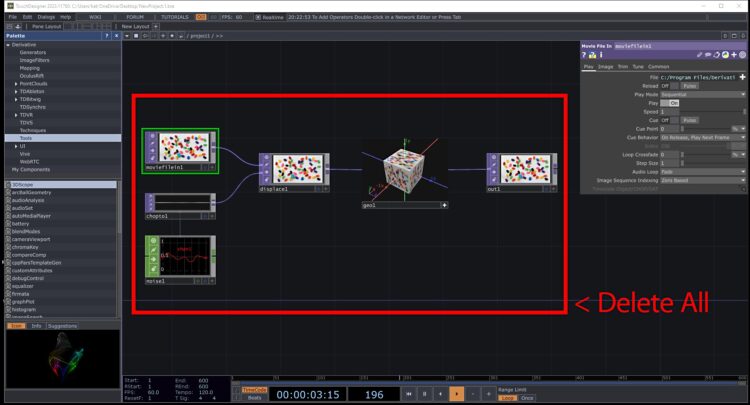Close the Palette panel with X
The width and height of the screenshot is (750, 405).
116,36
